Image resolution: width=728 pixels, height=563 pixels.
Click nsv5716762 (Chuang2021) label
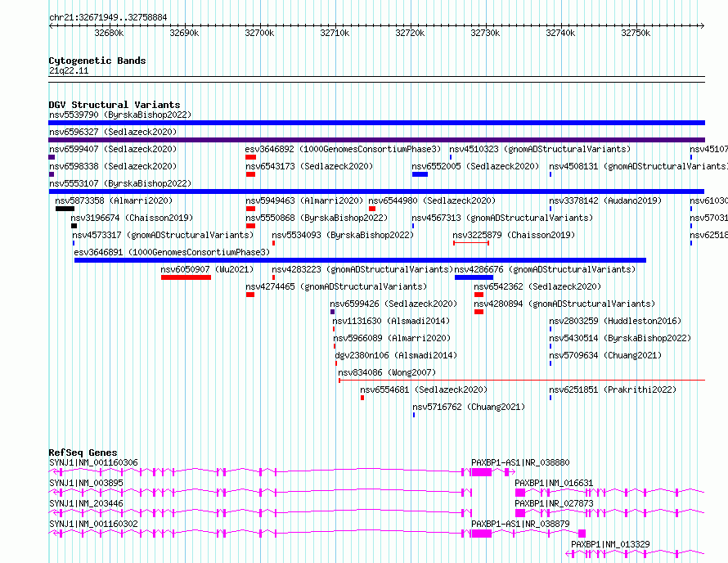[469, 407]
